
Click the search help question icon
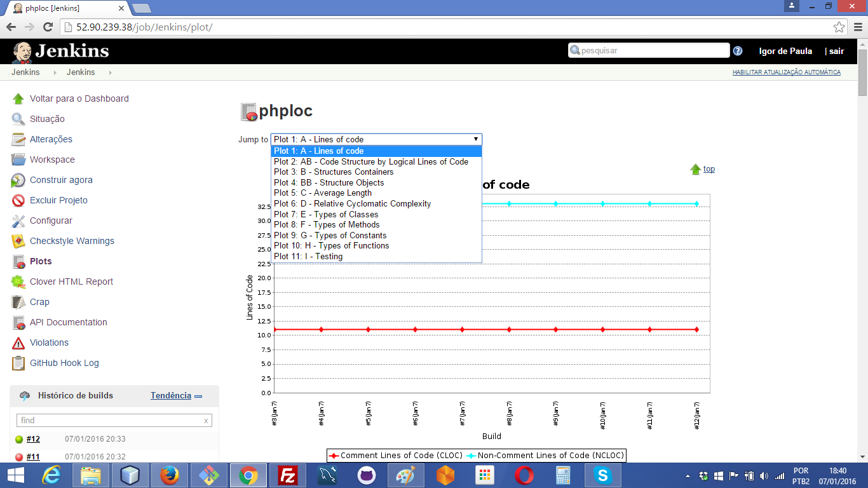coord(738,51)
